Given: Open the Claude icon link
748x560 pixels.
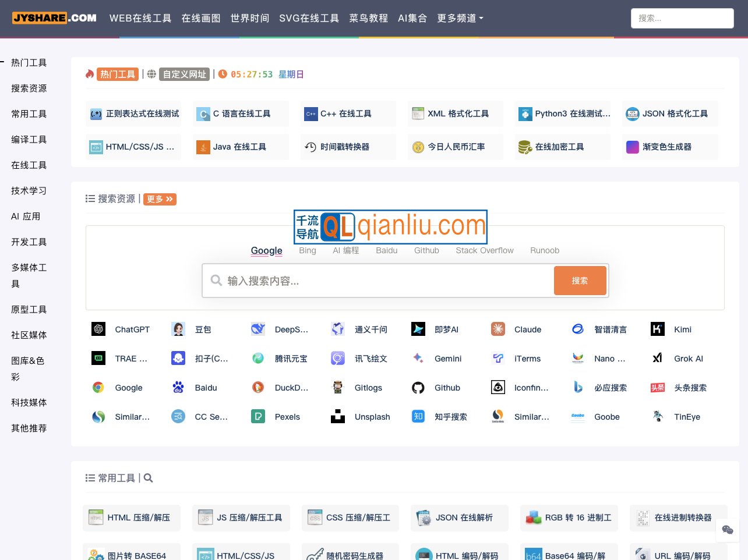Looking at the screenshot, I should click(x=498, y=329).
